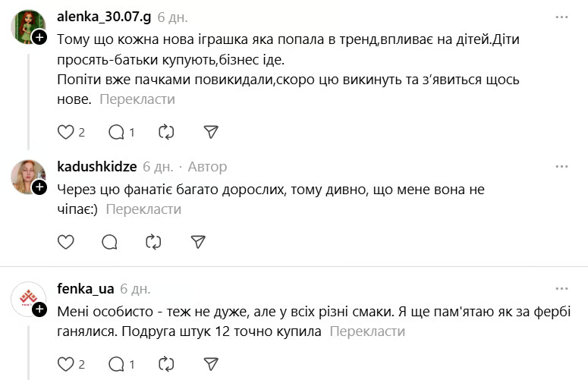This screenshot has height=380, width=588.
Task: Click alenka_30.07.g's avatar picture
Action: pyautogui.click(x=28, y=28)
